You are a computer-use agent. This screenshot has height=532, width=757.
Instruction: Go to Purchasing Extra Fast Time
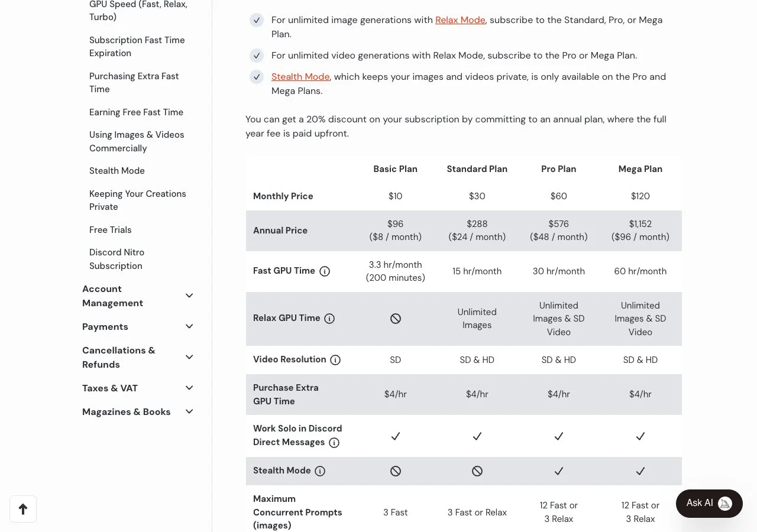click(134, 83)
